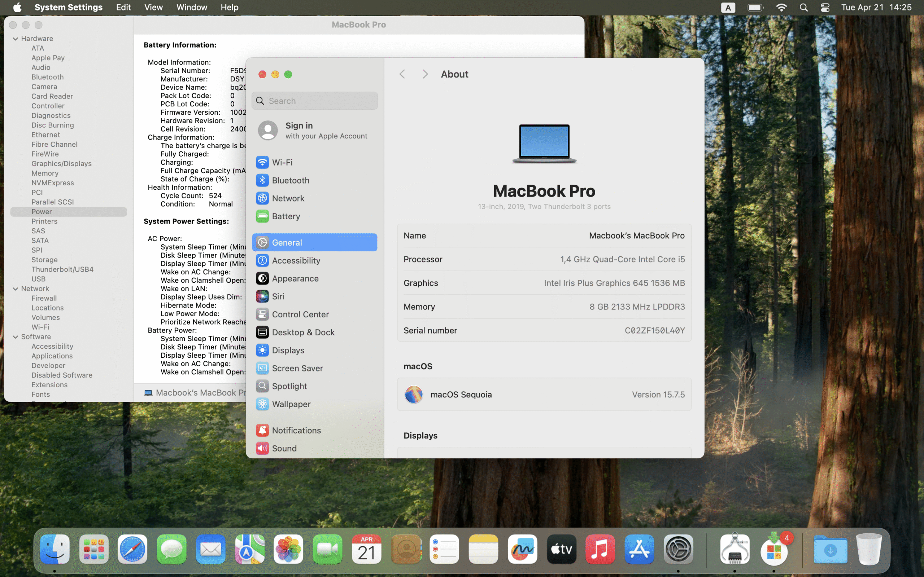
Task: Open Siri settings
Action: (x=278, y=296)
